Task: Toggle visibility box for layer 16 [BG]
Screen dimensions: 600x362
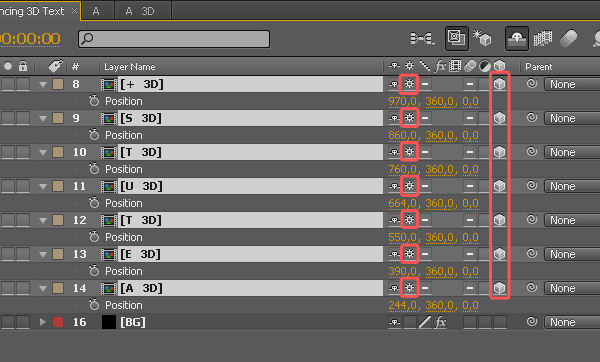Action: click(x=8, y=322)
